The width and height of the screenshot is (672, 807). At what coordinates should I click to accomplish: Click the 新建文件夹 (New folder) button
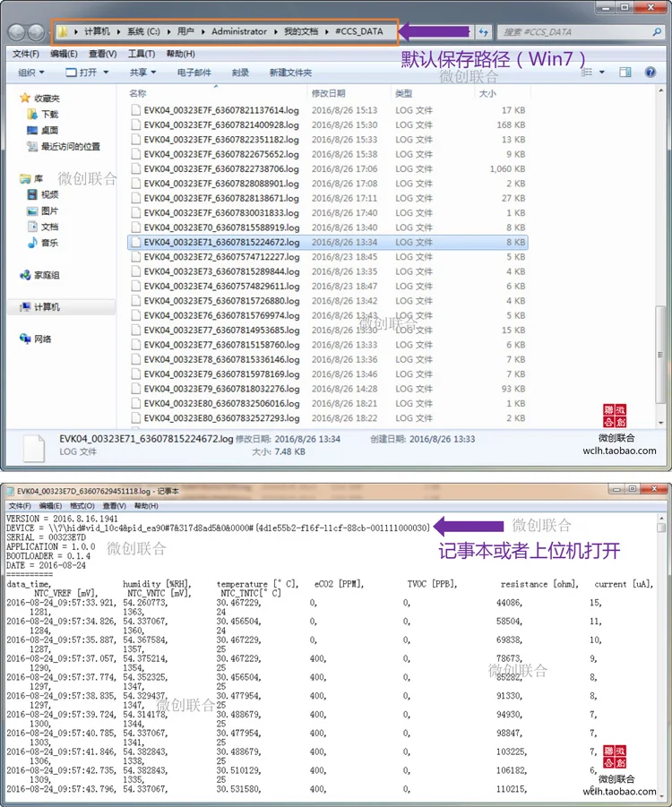[x=290, y=73]
